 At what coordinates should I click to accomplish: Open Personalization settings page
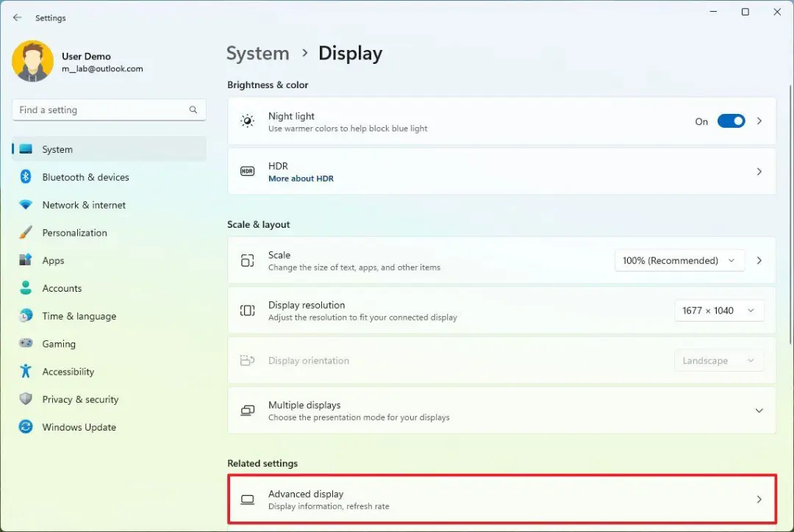[x=109, y=232]
